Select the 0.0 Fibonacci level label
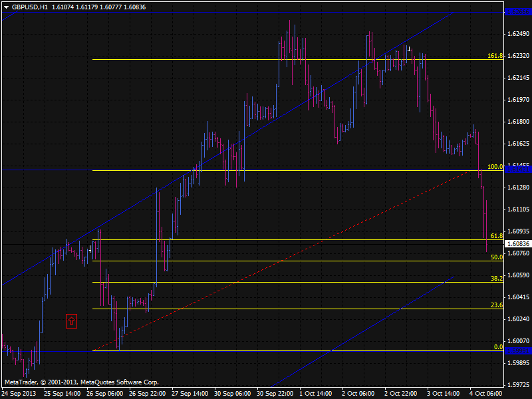532x399 pixels. click(497, 347)
